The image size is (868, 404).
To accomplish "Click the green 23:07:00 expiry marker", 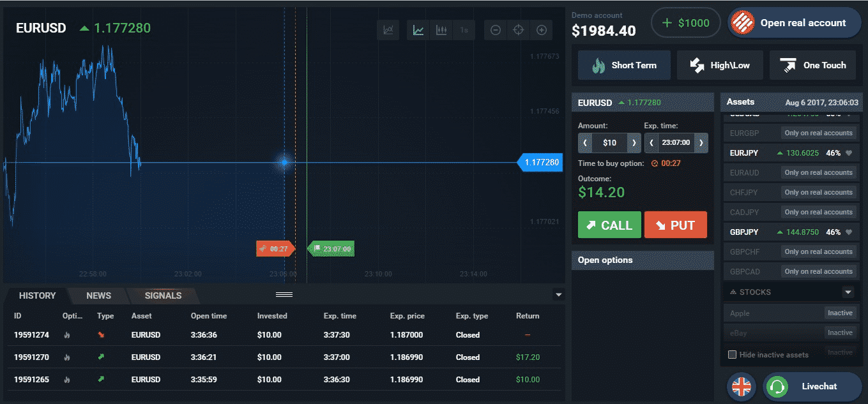I will click(331, 249).
